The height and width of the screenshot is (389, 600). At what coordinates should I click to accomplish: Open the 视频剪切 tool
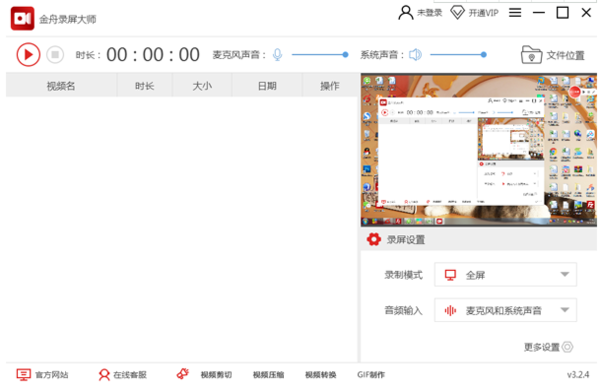coord(216,375)
